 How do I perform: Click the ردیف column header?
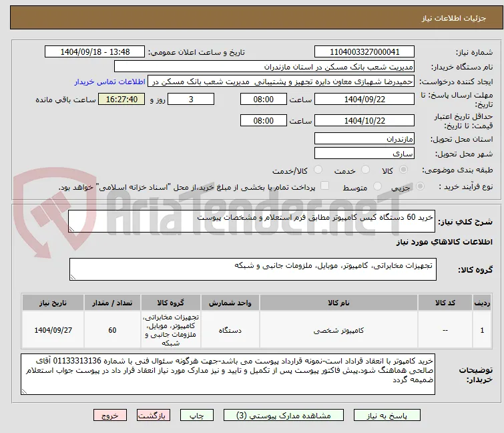click(482, 303)
